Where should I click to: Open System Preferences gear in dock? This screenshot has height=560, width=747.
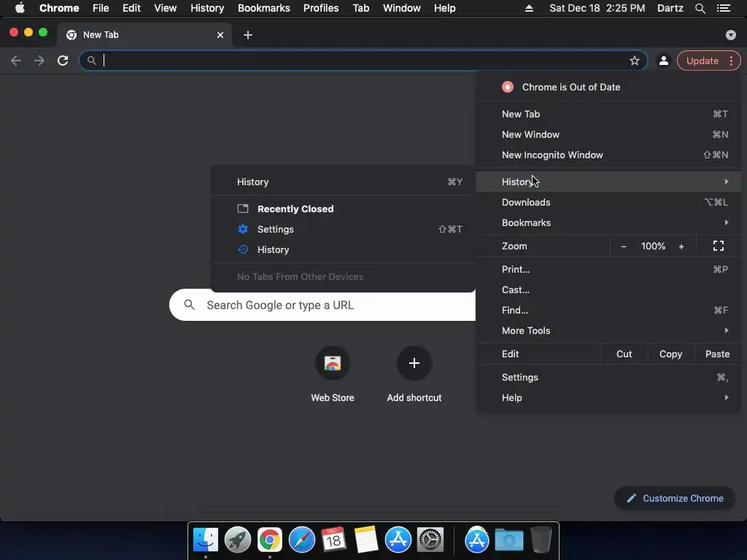pos(430,540)
